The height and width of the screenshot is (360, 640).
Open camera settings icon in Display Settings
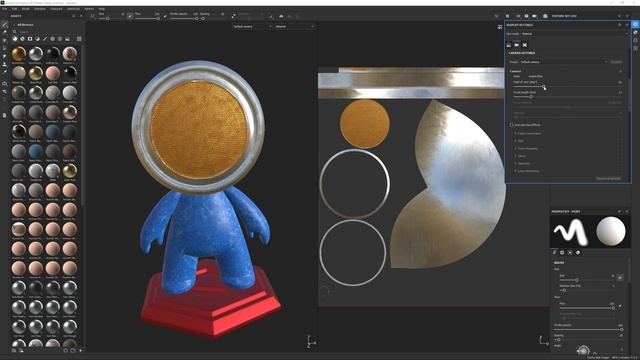point(517,45)
